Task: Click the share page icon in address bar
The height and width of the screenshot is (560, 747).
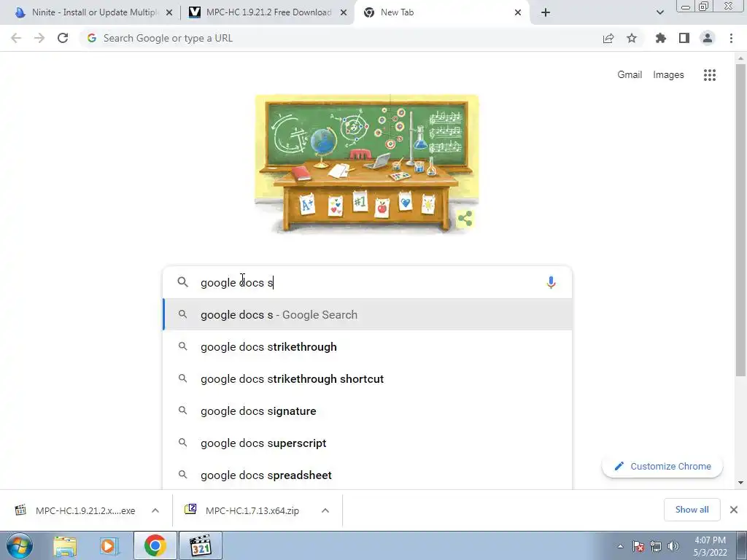Action: 608,38
